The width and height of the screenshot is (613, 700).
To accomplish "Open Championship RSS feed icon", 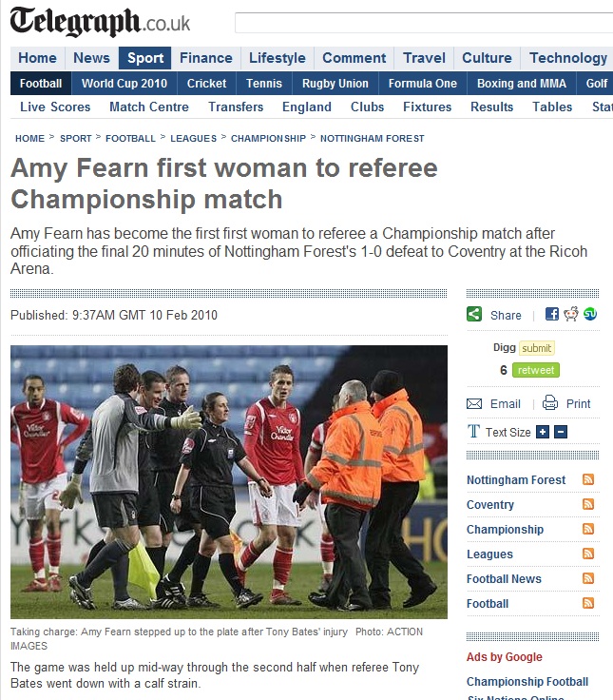I will pyautogui.click(x=588, y=529).
